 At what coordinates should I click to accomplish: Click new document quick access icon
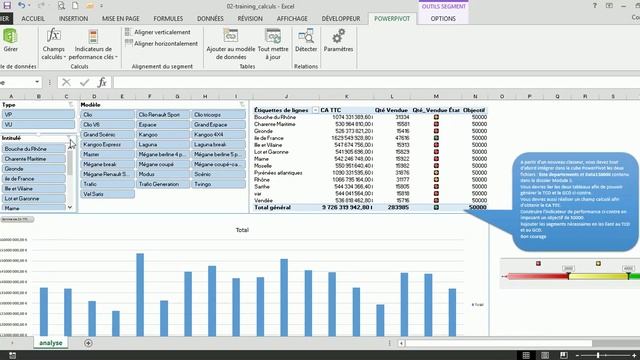point(75,6)
